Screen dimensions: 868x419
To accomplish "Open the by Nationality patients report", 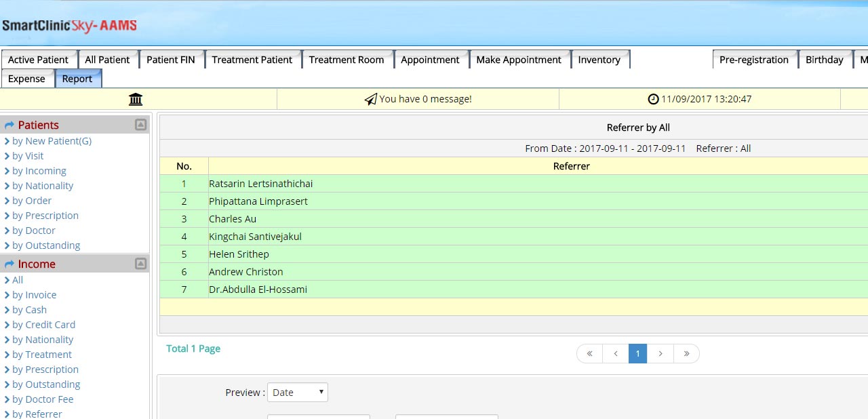I will click(x=42, y=186).
